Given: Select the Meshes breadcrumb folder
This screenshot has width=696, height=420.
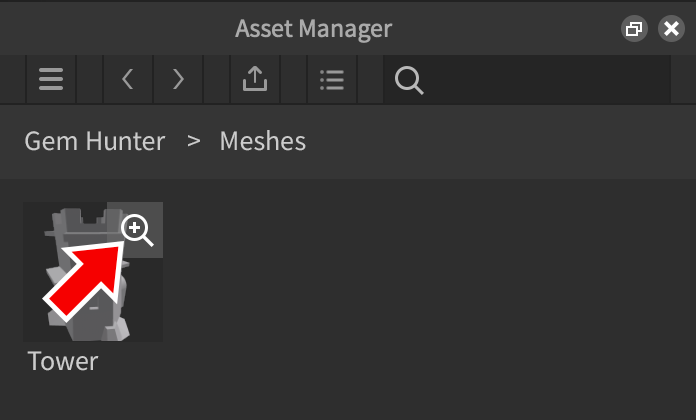Looking at the screenshot, I should [262, 141].
